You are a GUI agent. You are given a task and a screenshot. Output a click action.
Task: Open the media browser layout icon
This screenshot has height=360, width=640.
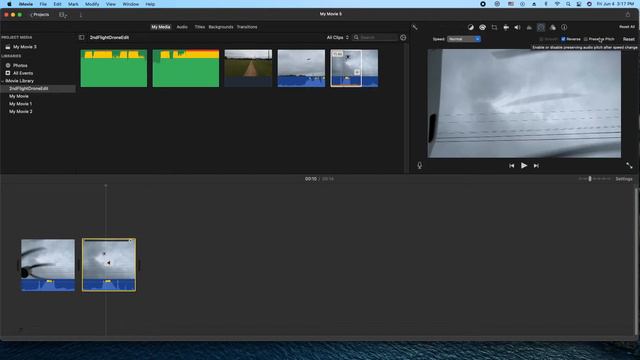(63, 15)
